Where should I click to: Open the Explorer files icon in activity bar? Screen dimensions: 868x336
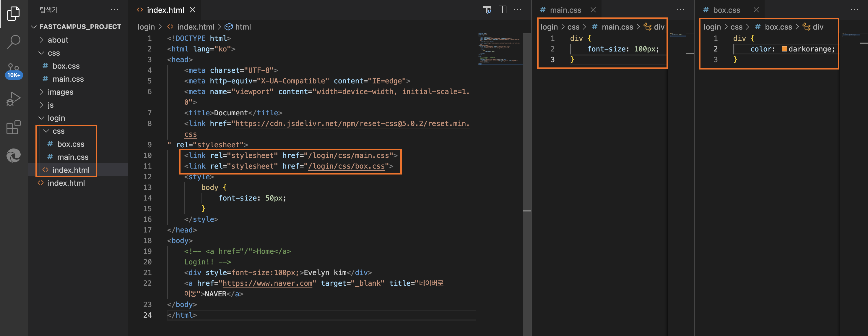coord(14,14)
